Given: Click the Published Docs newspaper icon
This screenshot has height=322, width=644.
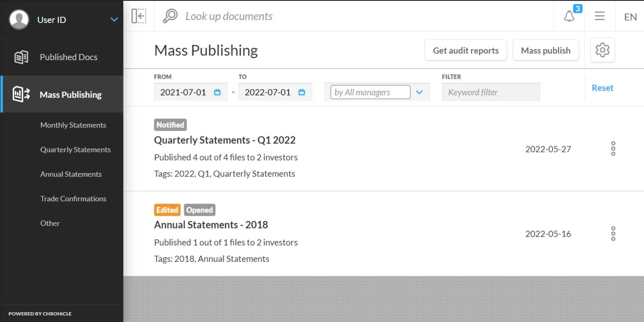Looking at the screenshot, I should [21, 57].
